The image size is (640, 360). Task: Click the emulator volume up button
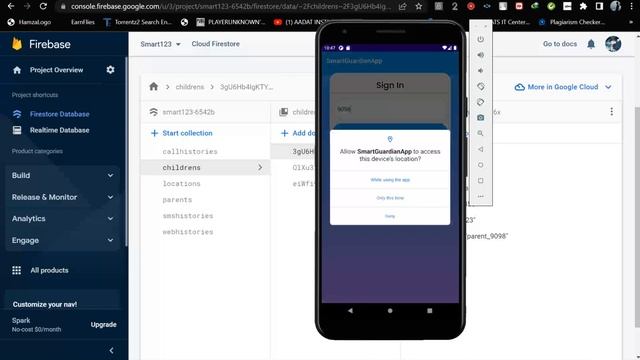pos(480,55)
